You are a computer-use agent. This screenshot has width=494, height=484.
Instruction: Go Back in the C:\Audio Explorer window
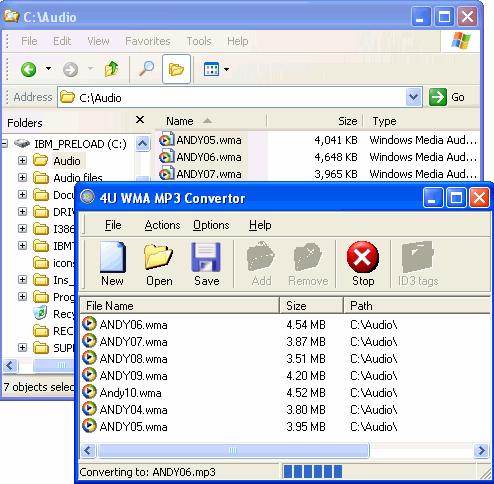tap(29, 69)
